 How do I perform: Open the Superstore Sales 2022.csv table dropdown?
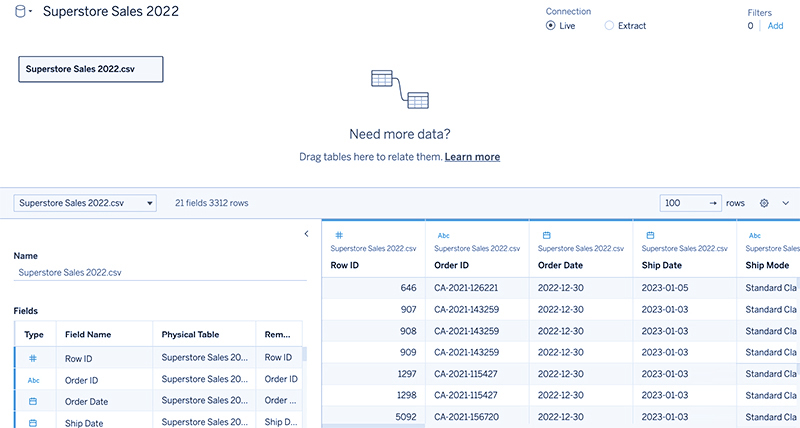85,203
